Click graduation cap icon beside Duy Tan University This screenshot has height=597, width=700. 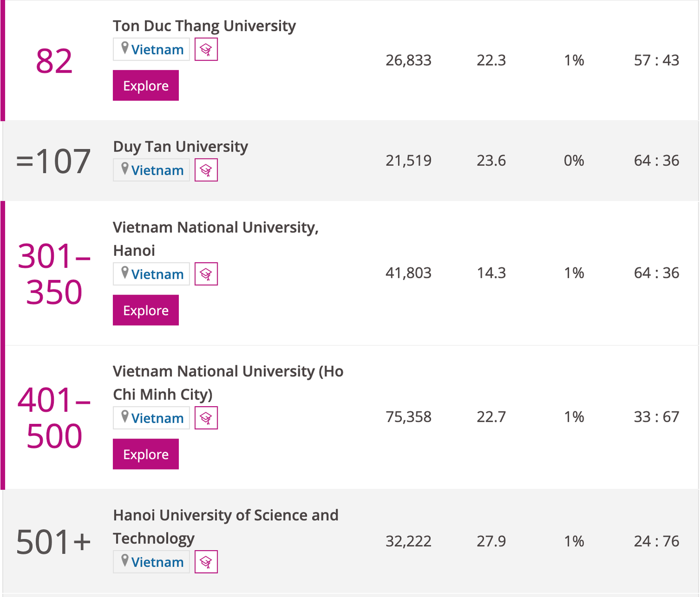pyautogui.click(x=206, y=170)
